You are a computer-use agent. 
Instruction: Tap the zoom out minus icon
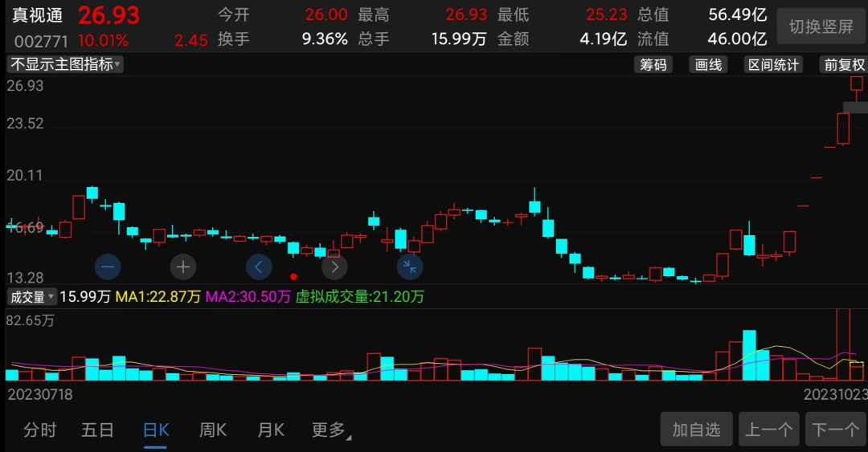click(x=108, y=267)
